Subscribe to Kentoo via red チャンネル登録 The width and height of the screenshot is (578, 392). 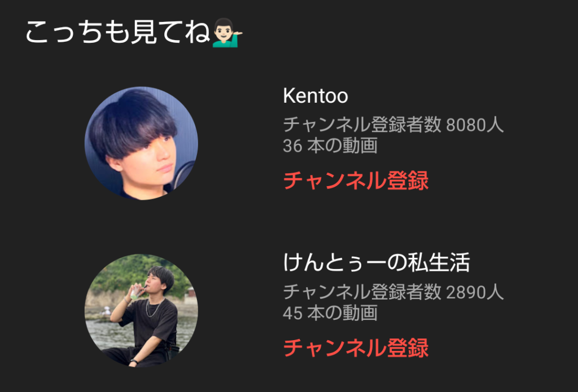click(x=356, y=180)
